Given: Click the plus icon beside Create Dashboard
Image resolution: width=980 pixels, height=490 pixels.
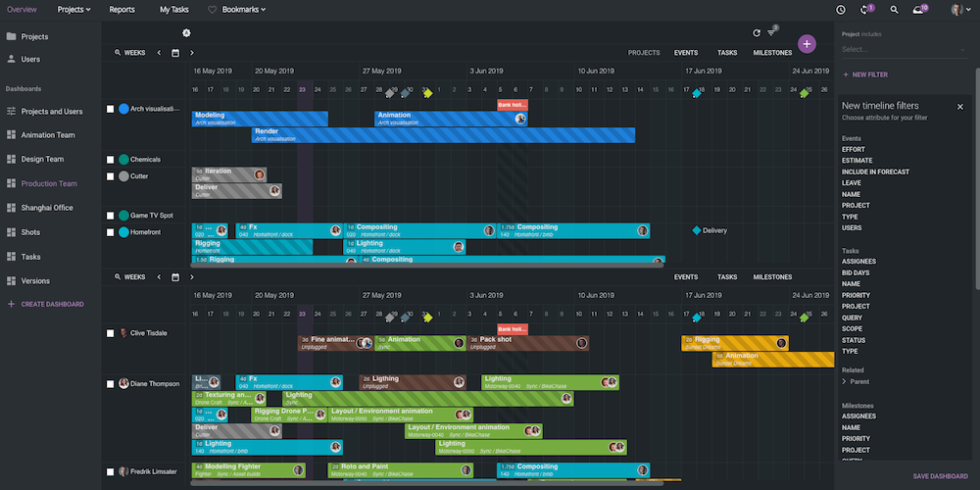Looking at the screenshot, I should point(11,305).
